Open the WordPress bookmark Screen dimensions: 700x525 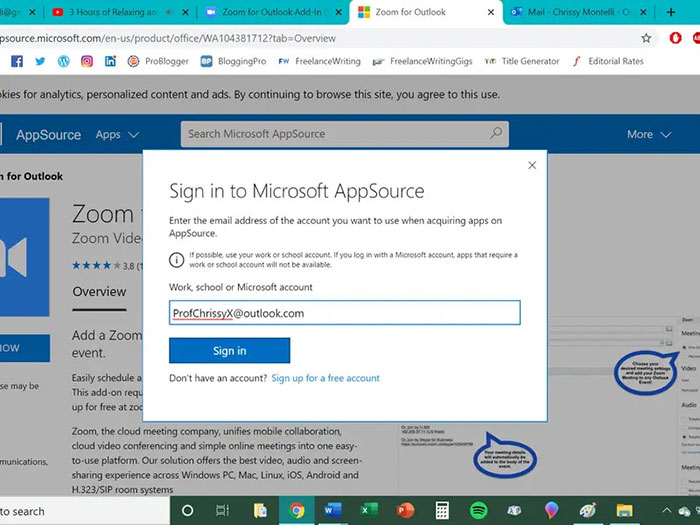[x=63, y=61]
